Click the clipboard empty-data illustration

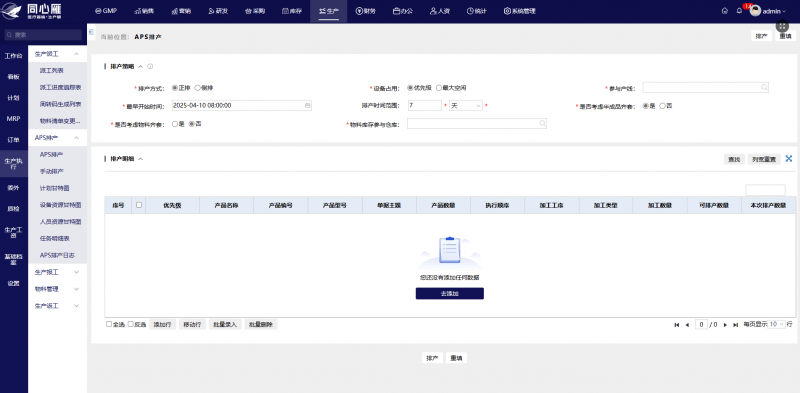(449, 252)
